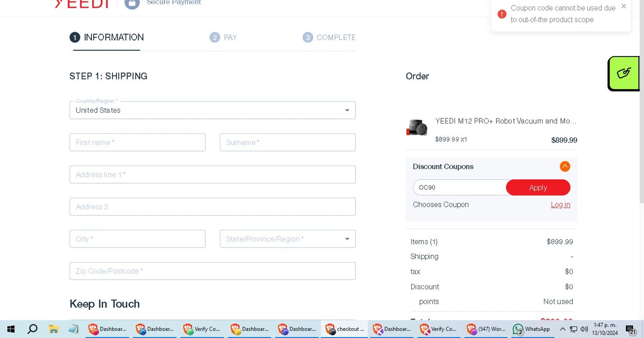The image size is (644, 338).
Task: Open the Windows Start menu
Action: click(x=11, y=329)
